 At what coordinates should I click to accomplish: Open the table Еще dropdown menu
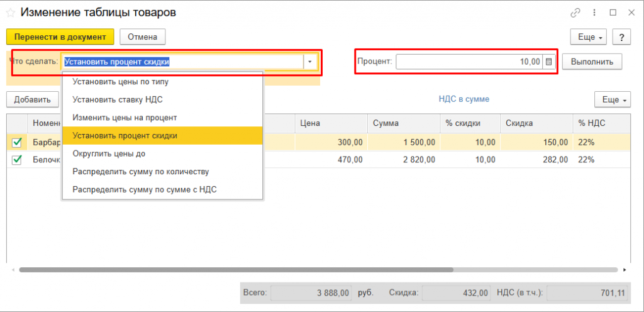613,99
